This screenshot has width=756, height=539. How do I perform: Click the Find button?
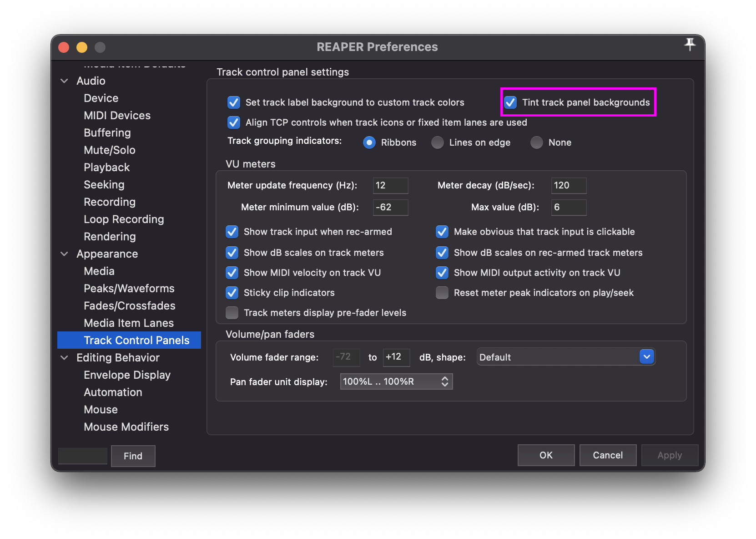[x=133, y=456]
